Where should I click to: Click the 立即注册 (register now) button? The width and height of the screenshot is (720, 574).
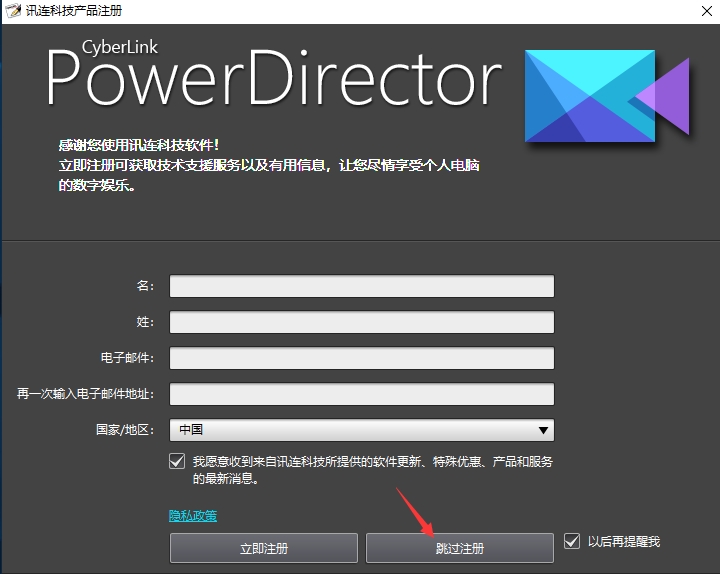pos(264,548)
